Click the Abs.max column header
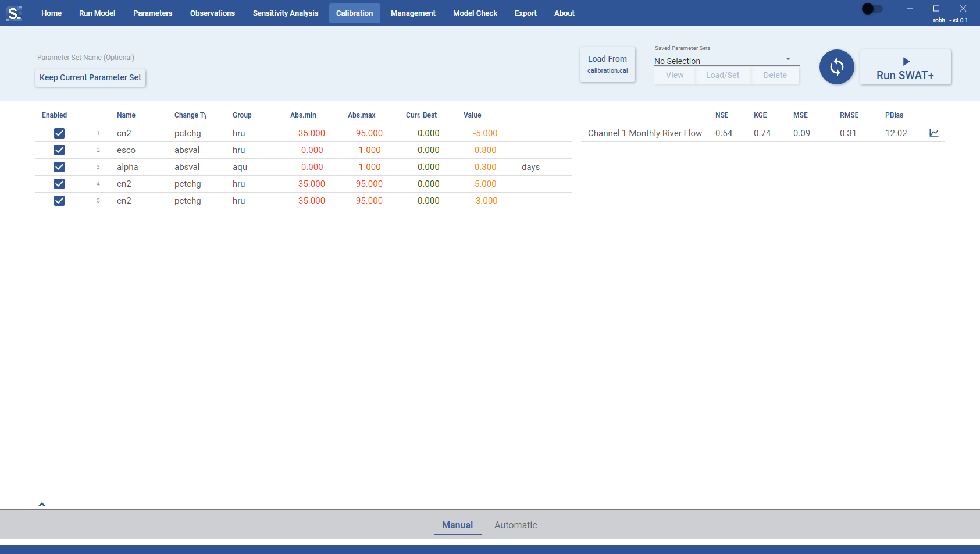Image resolution: width=980 pixels, height=554 pixels. pyautogui.click(x=362, y=115)
